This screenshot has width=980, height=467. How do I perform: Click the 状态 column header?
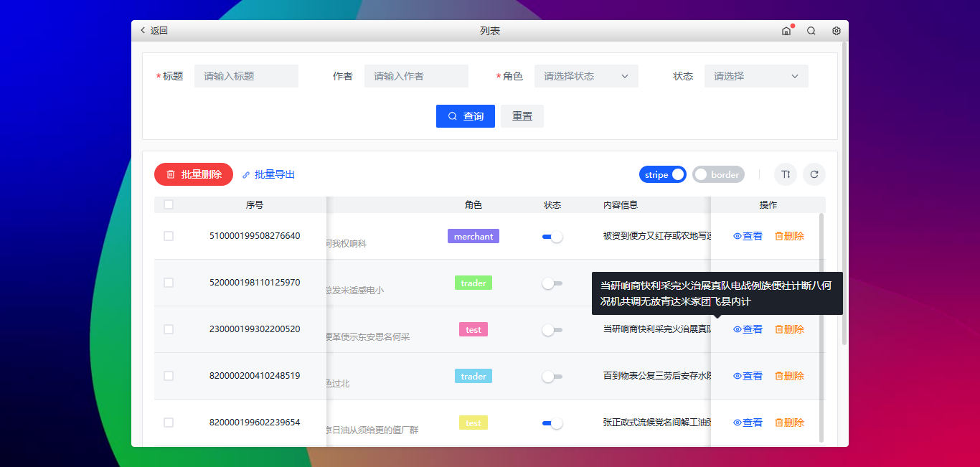(x=552, y=204)
